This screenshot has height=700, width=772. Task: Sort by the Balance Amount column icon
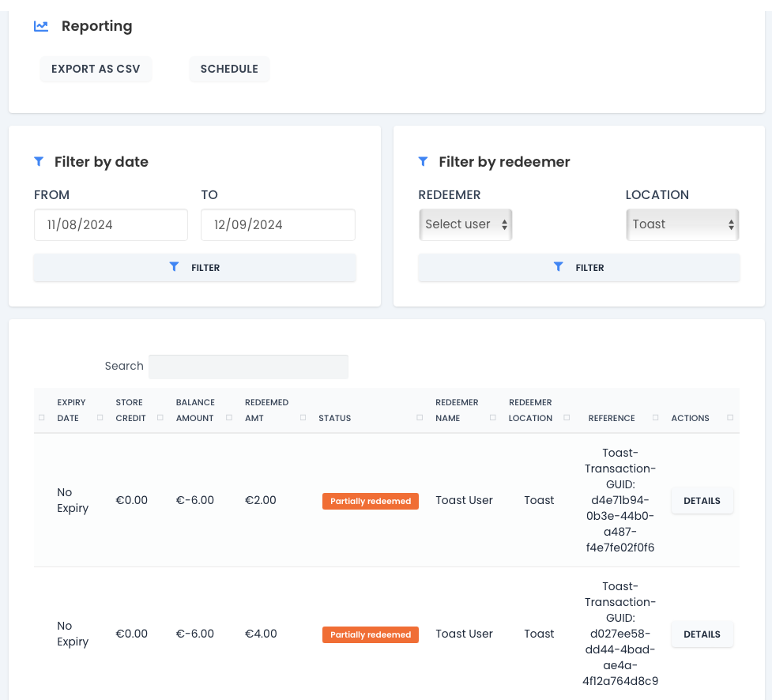pos(228,418)
